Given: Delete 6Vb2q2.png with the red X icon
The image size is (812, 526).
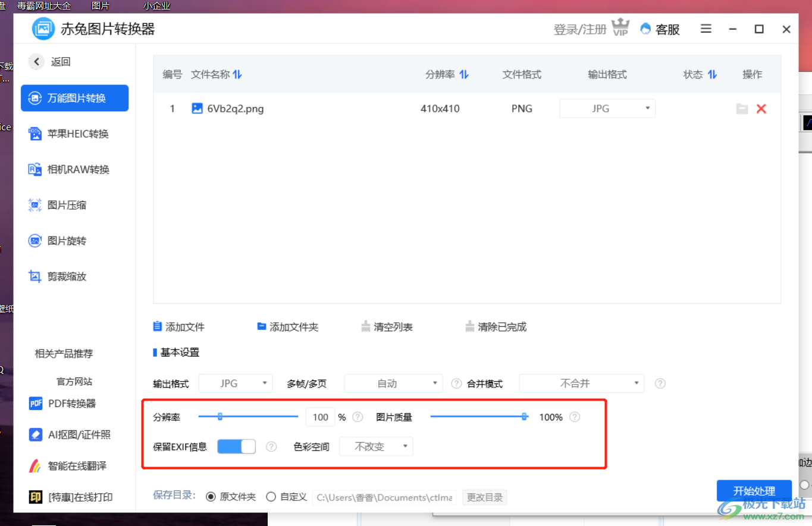Looking at the screenshot, I should [x=761, y=109].
